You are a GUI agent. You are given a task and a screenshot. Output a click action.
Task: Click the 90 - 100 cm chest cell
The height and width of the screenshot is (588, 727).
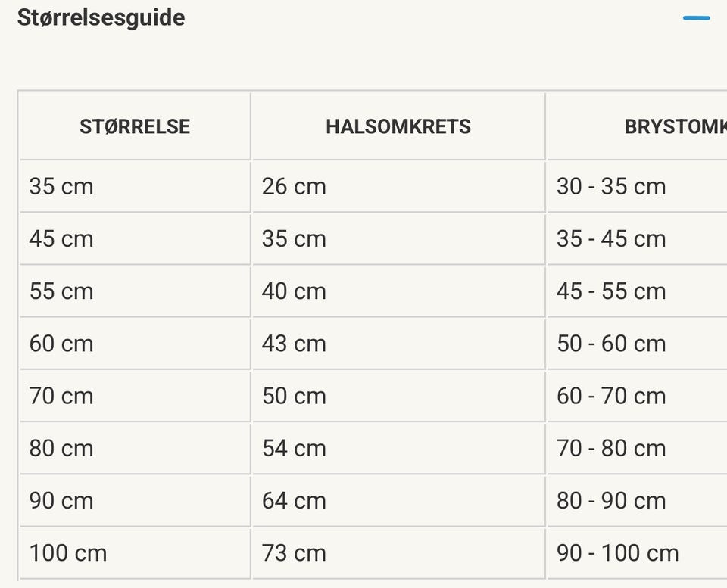pos(618,553)
